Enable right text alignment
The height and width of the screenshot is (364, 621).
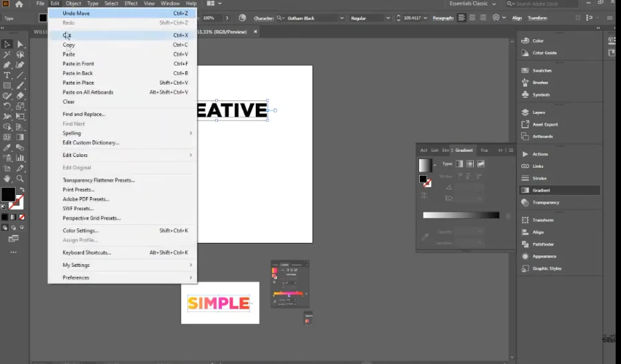(x=483, y=18)
